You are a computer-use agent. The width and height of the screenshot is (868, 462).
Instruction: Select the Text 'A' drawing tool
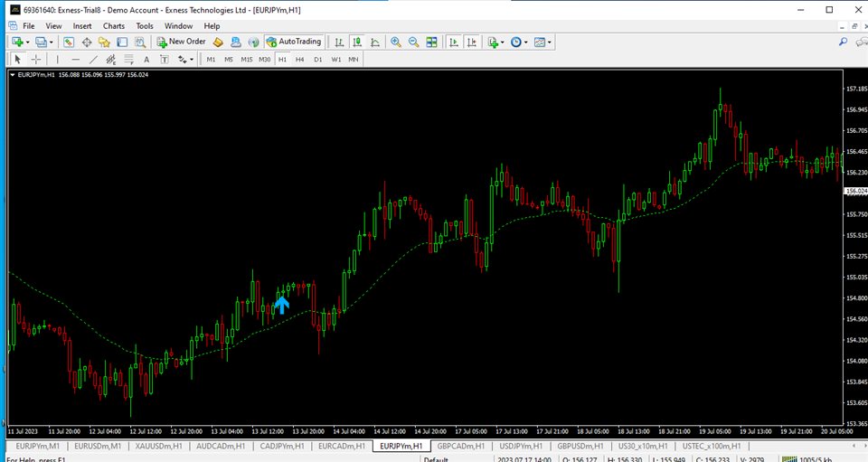tap(146, 59)
